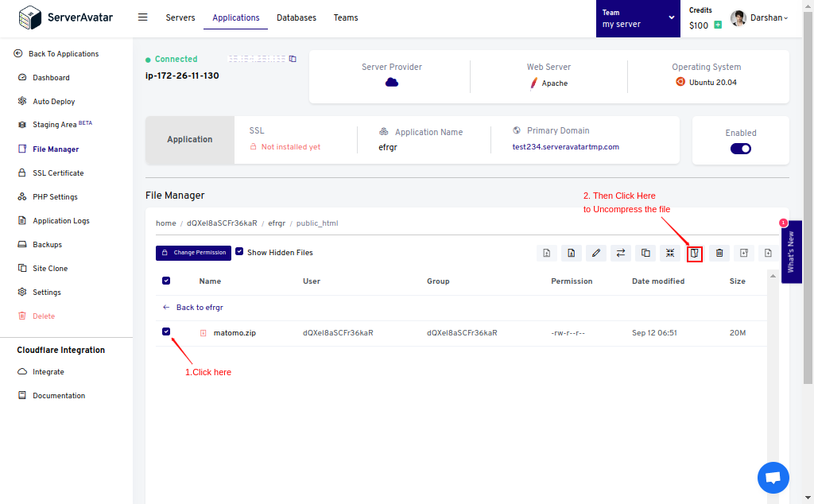Click the dQXeI8aSCFr36kaR breadcrumb
The image size is (814, 504).
tap(222, 223)
